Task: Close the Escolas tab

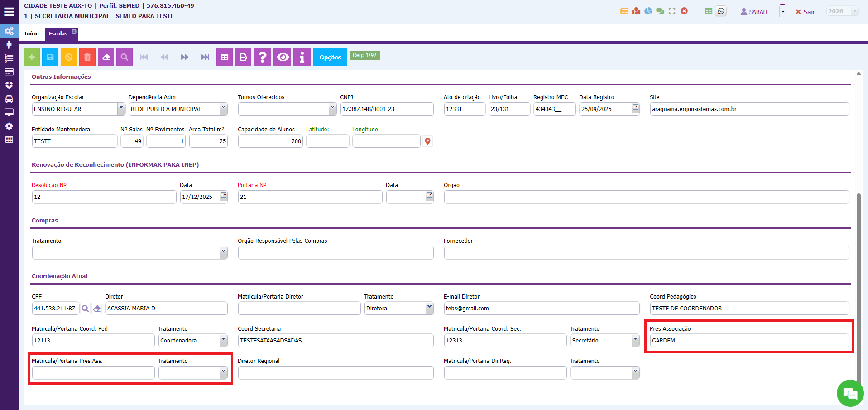Action: click(74, 31)
